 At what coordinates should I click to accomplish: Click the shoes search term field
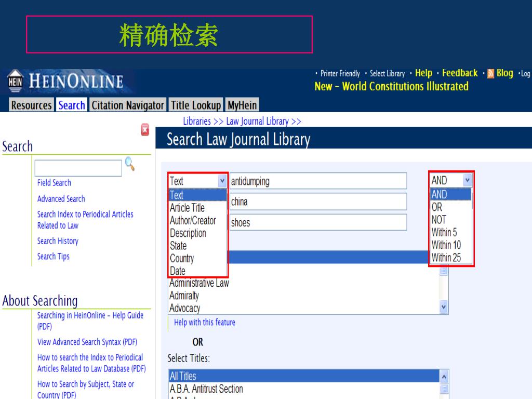(318, 222)
